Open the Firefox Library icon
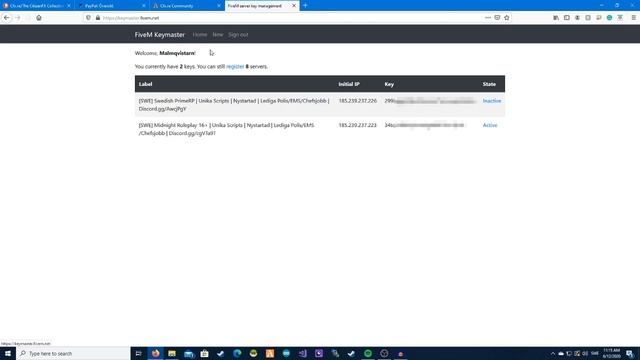Viewport: 640px width, 360px height. click(x=556, y=18)
